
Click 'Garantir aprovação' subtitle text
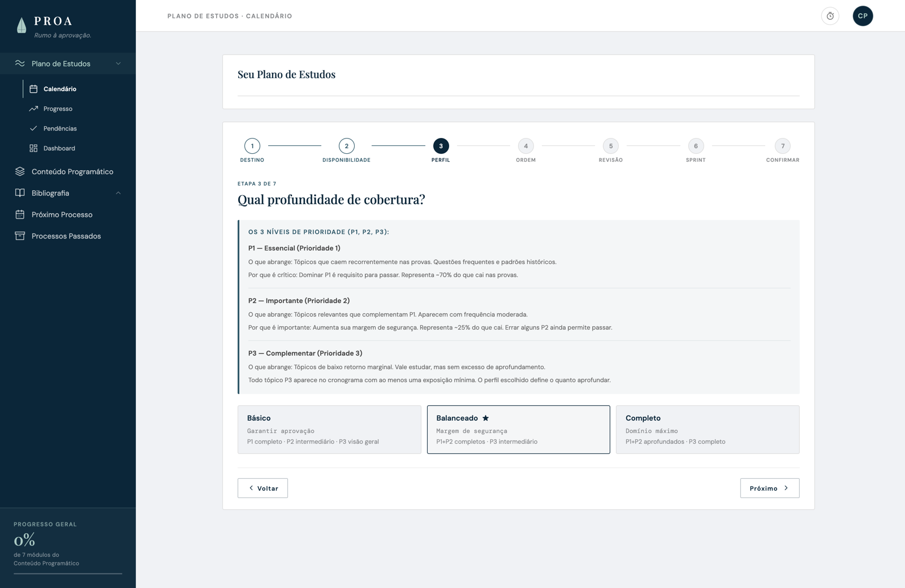point(281,431)
